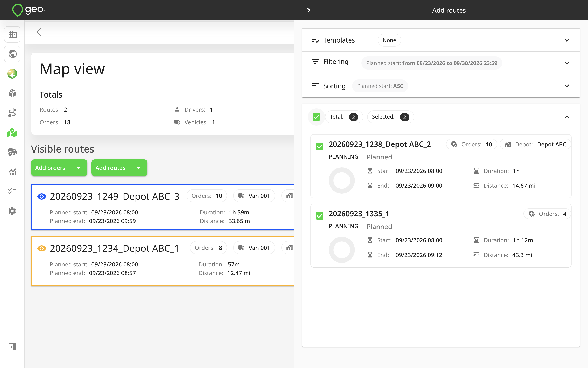Image resolution: width=588 pixels, height=368 pixels.
Task: Open the truck vehicles sidebar icon
Action: (12, 152)
